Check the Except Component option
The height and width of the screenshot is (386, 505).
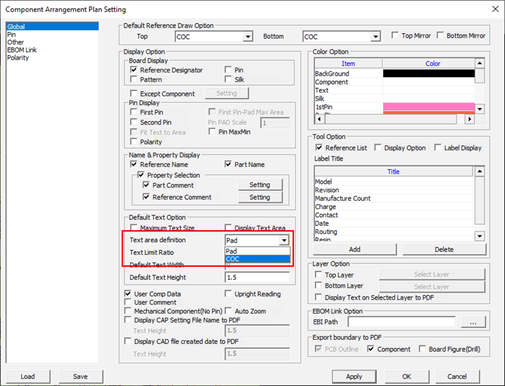click(134, 93)
